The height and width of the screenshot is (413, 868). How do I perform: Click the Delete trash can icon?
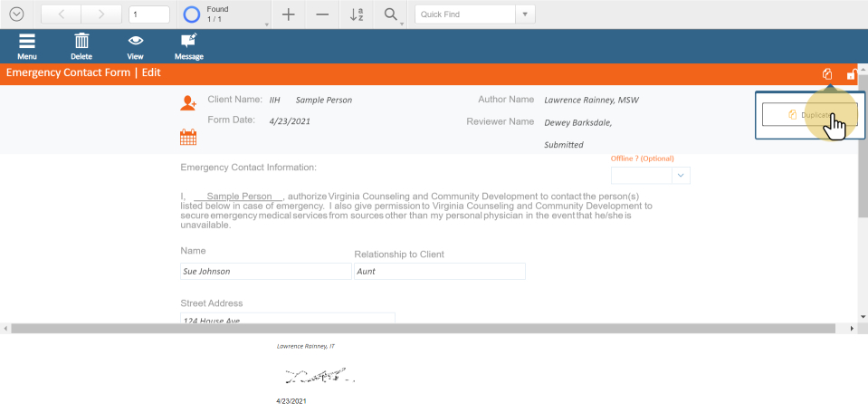click(x=81, y=42)
